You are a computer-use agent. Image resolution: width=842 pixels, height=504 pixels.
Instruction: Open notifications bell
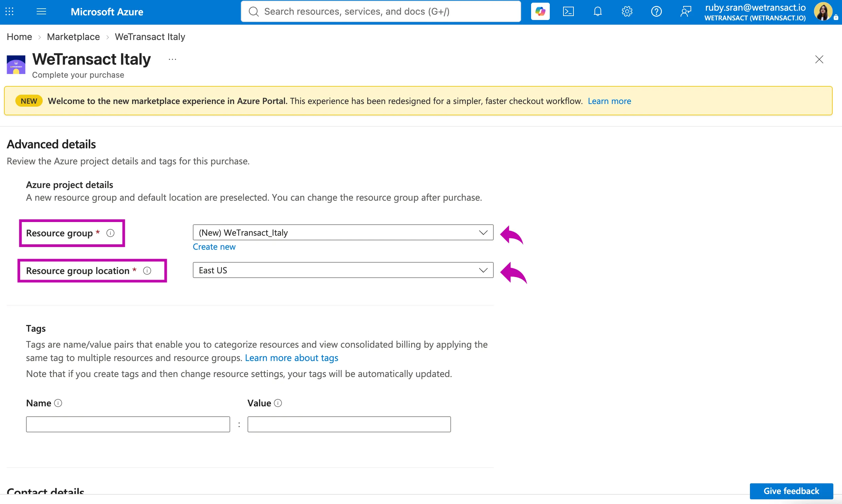[598, 12]
